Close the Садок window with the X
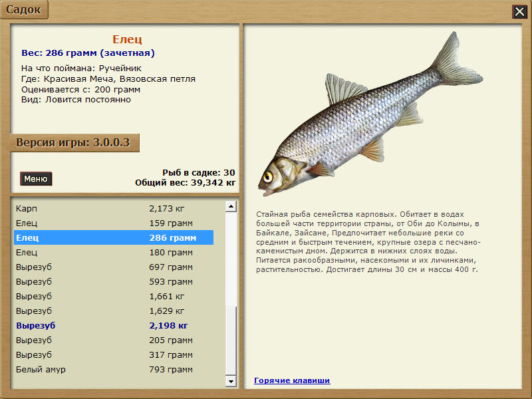Viewport: 532px width, 399px height. (x=519, y=11)
